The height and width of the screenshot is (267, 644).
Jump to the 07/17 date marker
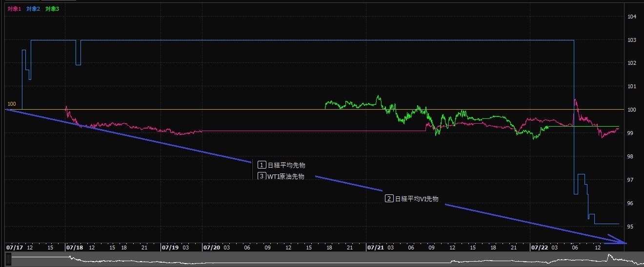[x=14, y=248]
